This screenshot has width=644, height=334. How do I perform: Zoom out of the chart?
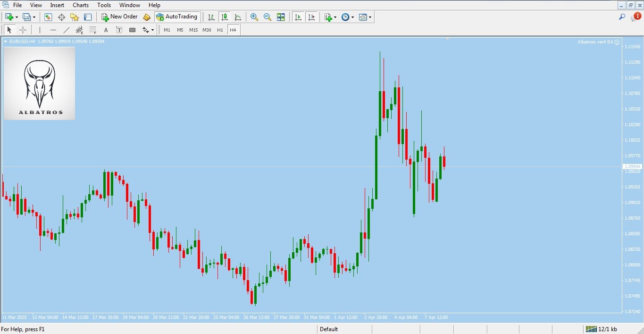click(x=268, y=17)
